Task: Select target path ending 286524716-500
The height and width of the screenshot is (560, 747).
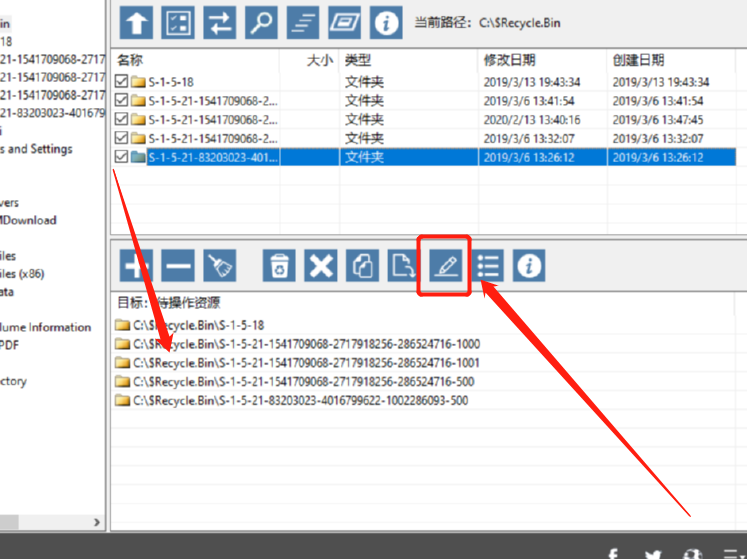Action: [303, 382]
